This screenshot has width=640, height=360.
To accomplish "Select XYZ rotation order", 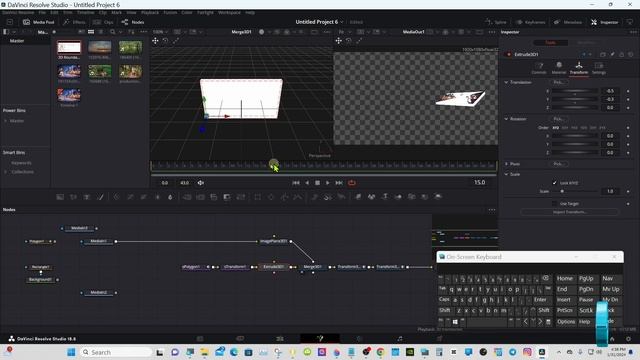I will [556, 128].
